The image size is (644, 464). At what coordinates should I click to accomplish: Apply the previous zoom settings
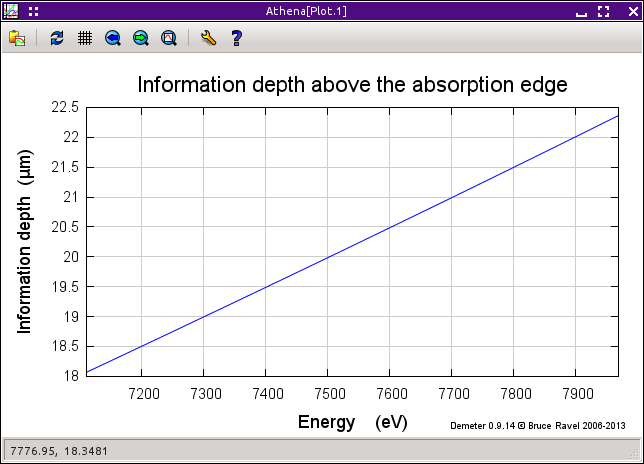click(x=113, y=38)
